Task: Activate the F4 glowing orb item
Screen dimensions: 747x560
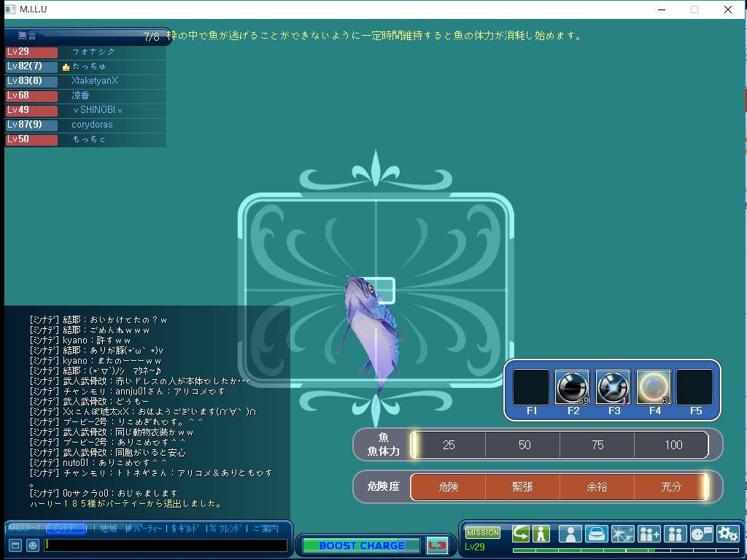Action: coord(654,387)
